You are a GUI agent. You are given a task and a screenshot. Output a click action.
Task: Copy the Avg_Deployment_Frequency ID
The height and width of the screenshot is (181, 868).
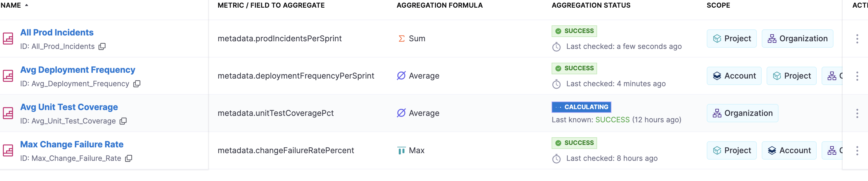[137, 84]
